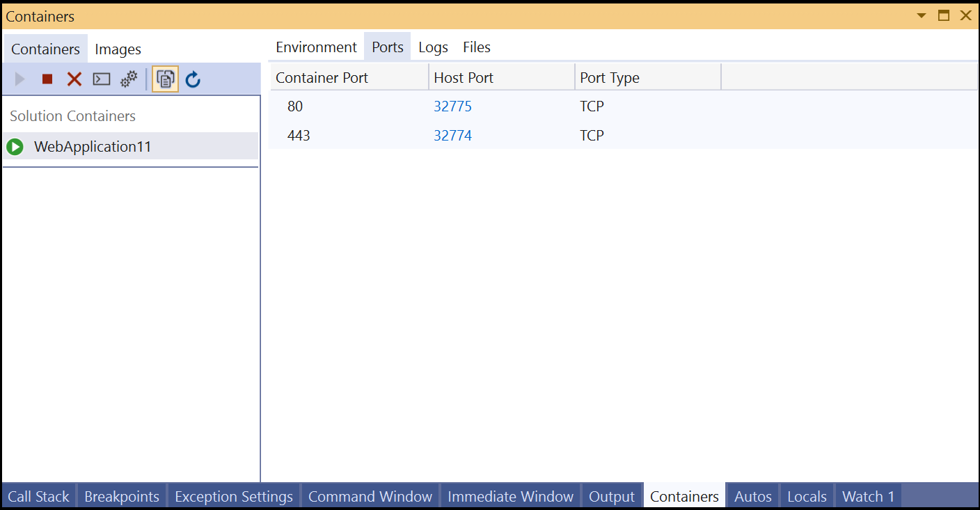Image resolution: width=980 pixels, height=510 pixels.
Task: Open host port 32774 link
Action: point(452,135)
